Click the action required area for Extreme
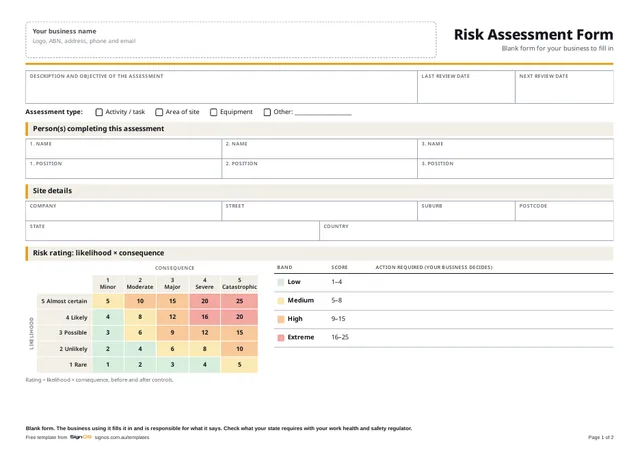This screenshot has height=452, width=640. pyautogui.click(x=494, y=338)
